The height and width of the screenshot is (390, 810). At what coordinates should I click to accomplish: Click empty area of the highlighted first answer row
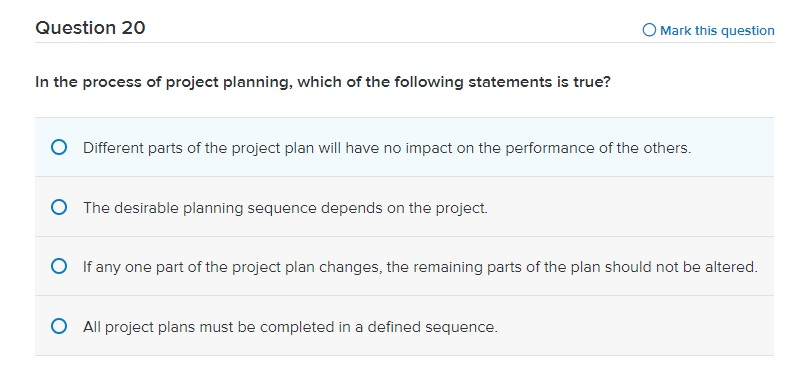pos(732,148)
